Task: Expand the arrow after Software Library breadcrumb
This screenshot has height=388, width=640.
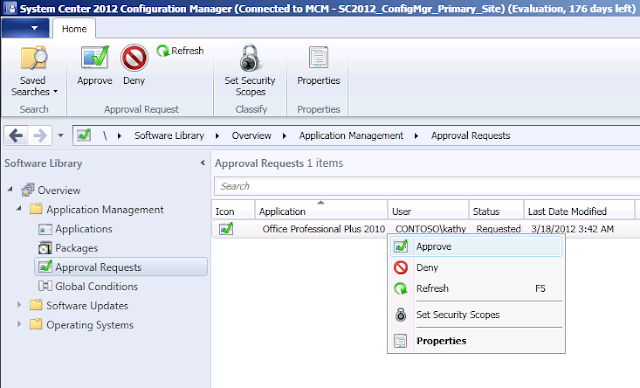Action: pyautogui.click(x=217, y=136)
